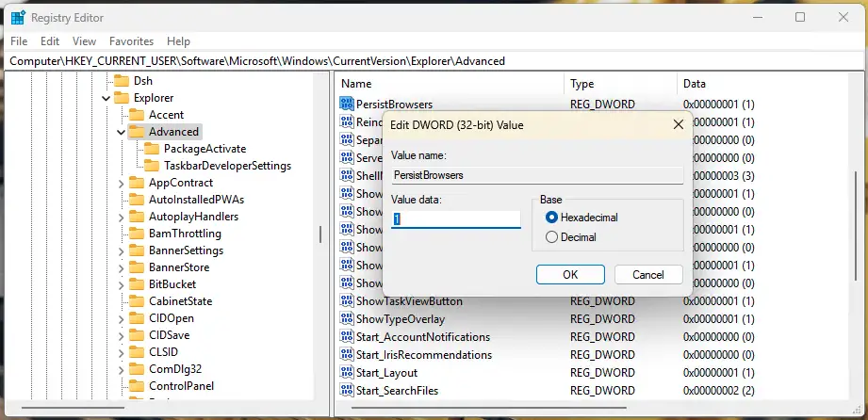Click the TaskbarDeveloperSettings folder icon
The height and width of the screenshot is (420, 868).
tap(151, 166)
